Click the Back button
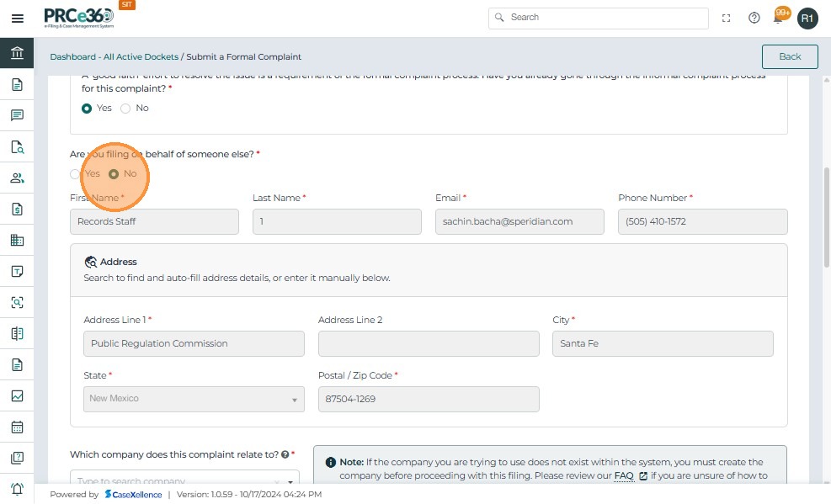The image size is (831, 504). tap(789, 56)
